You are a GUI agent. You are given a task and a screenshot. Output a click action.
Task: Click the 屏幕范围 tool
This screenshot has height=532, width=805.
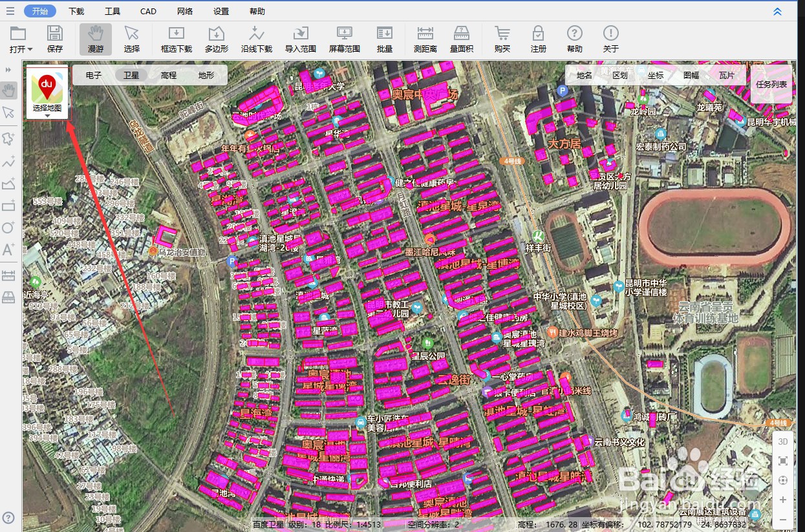345,39
